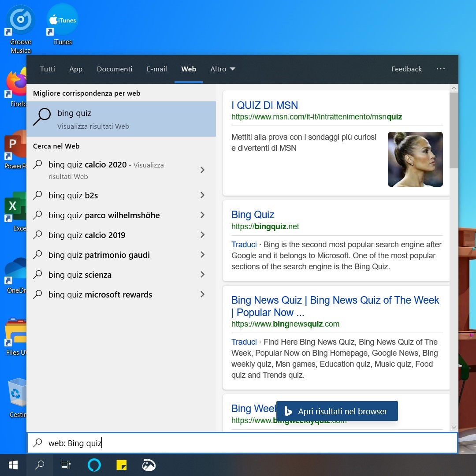Screen dimensions: 476x476
Task: Click the results scrollbar up arrow
Action: coord(454,88)
